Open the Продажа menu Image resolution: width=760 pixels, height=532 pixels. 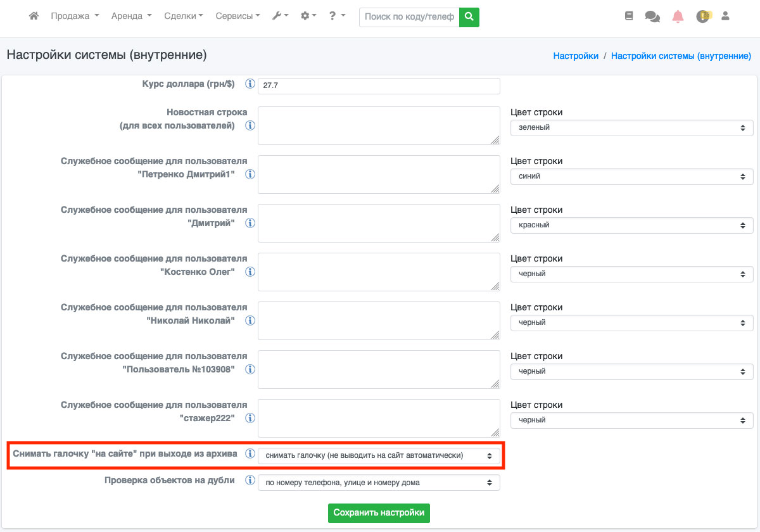[x=75, y=16]
